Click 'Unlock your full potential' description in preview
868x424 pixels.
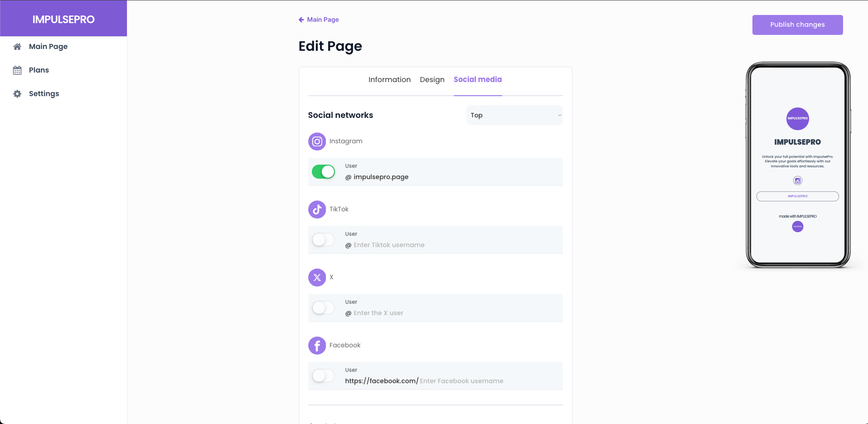coord(798,161)
